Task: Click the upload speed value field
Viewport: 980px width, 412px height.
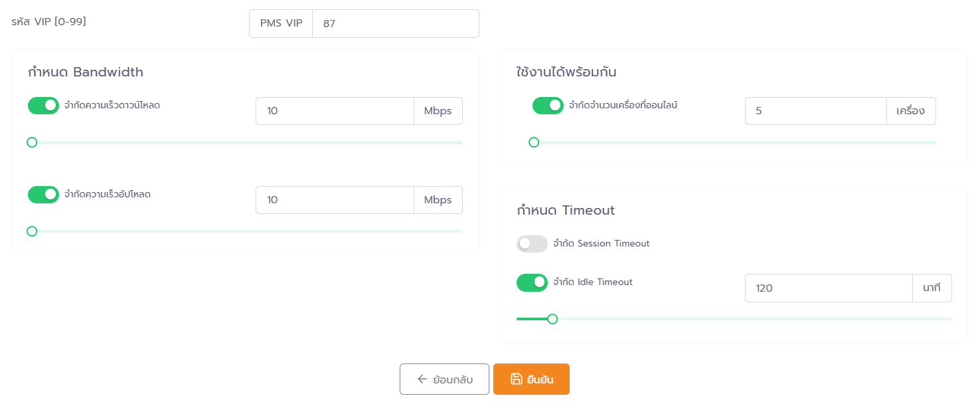Action: [335, 200]
